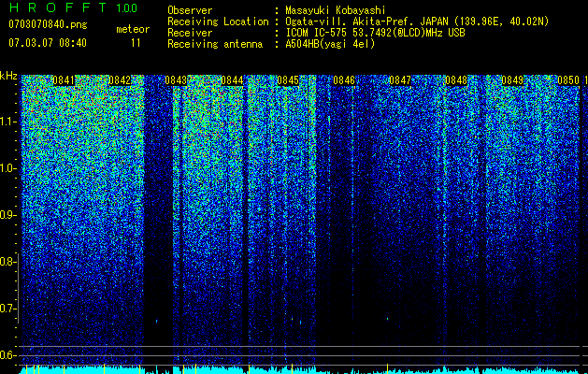Click the 0.6 frequency axis label

coord(7,355)
